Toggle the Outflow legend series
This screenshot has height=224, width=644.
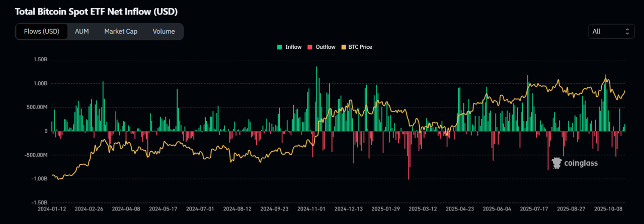(325, 47)
